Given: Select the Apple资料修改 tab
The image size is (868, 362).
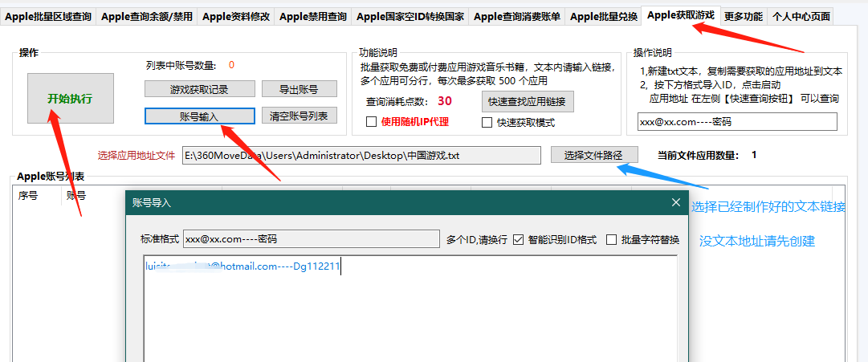Looking at the screenshot, I should (x=236, y=17).
